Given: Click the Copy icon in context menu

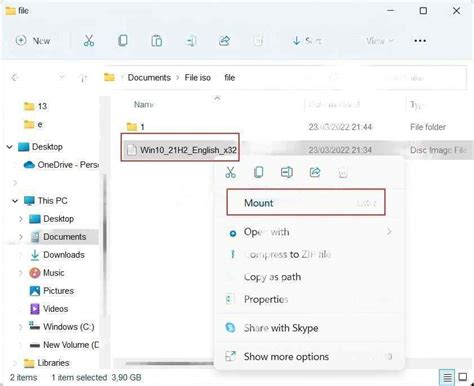Looking at the screenshot, I should [259, 172].
